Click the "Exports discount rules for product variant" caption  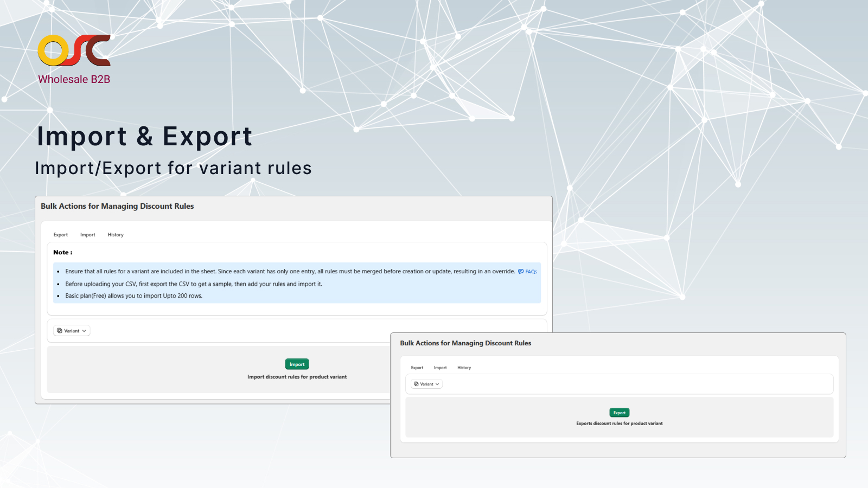pos(619,423)
